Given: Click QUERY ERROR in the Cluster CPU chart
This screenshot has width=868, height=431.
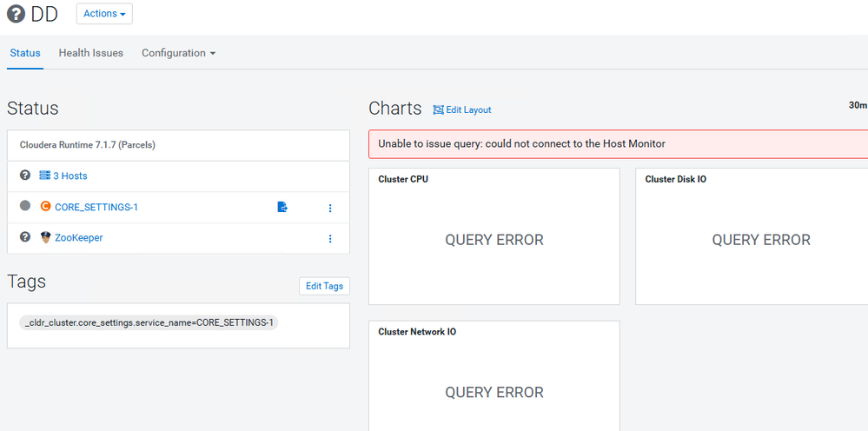Looking at the screenshot, I should click(x=494, y=240).
